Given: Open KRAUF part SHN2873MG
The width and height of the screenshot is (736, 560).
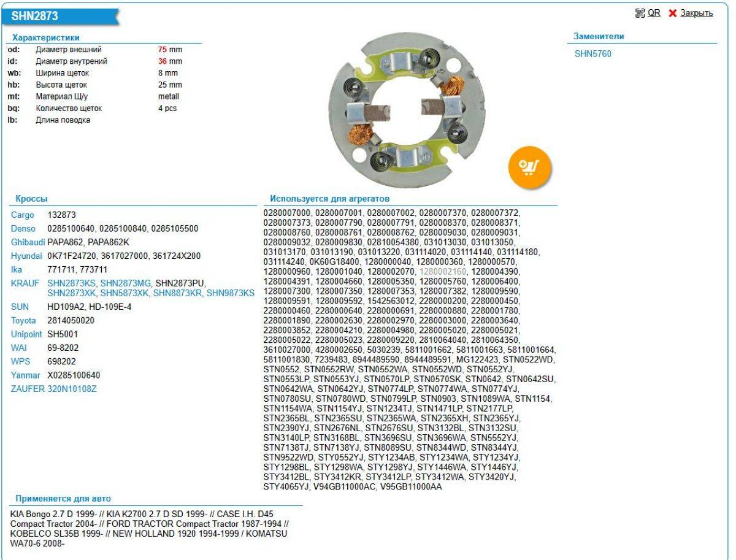Looking at the screenshot, I should [125, 283].
